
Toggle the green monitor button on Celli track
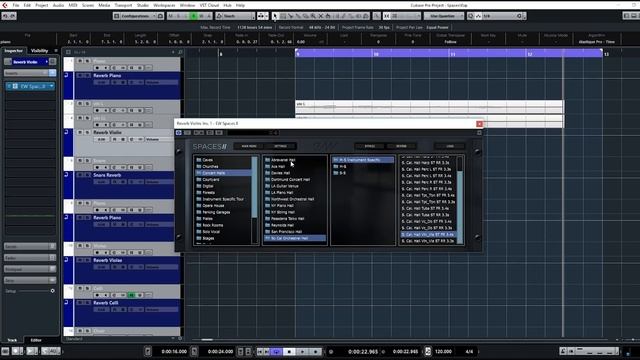(x=131, y=295)
